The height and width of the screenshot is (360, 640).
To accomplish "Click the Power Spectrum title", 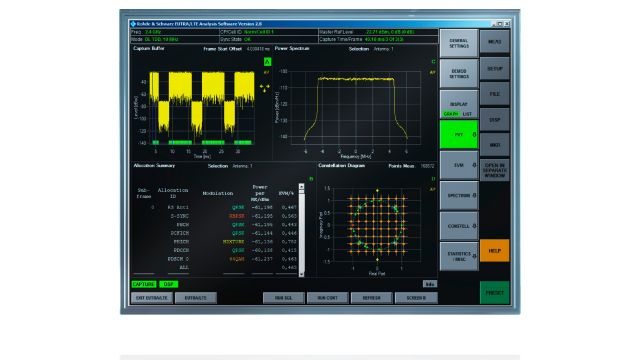I will pos(292,48).
